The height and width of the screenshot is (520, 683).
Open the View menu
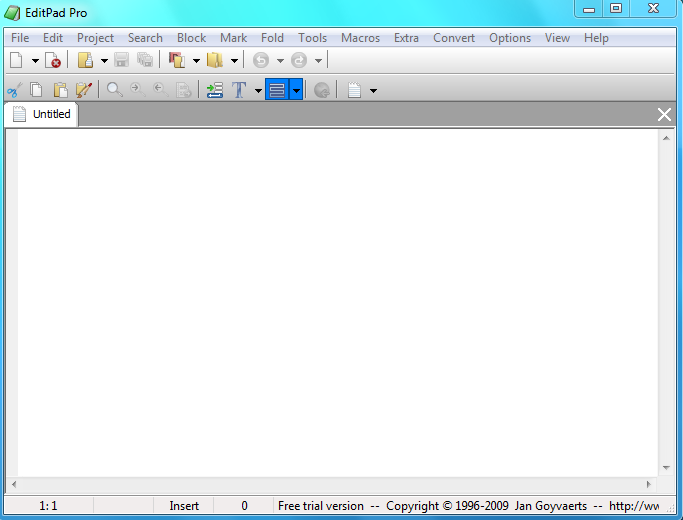(x=557, y=38)
